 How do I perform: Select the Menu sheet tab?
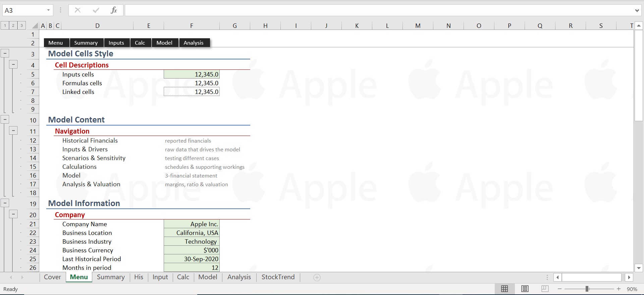click(x=79, y=277)
